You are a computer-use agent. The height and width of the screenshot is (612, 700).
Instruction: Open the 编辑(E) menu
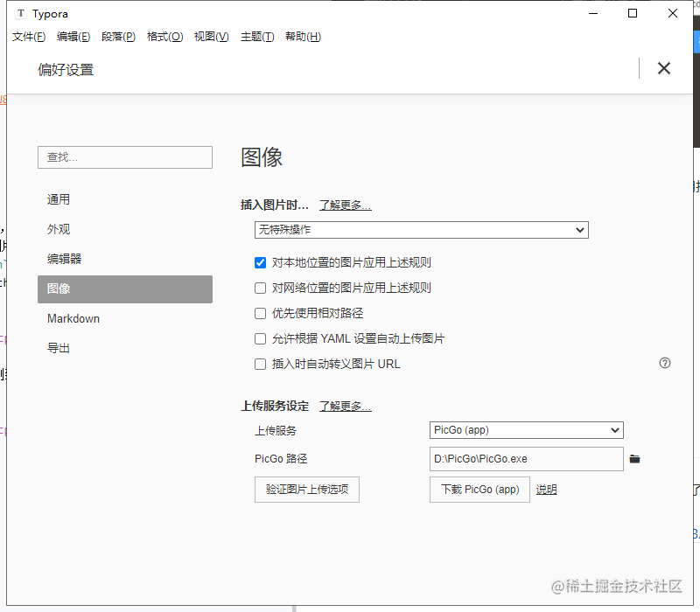coord(73,37)
